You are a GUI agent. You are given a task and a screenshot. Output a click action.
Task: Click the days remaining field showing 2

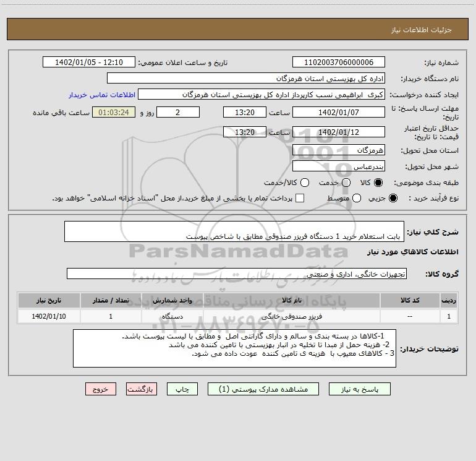[178, 113]
